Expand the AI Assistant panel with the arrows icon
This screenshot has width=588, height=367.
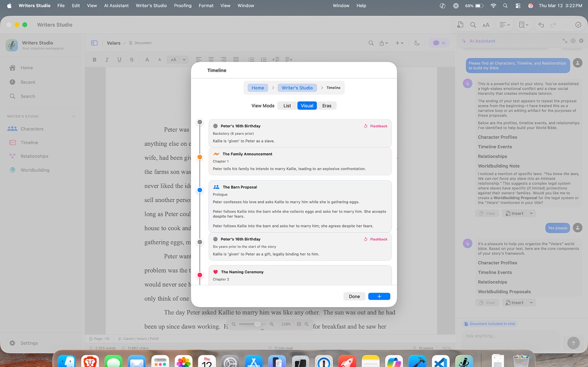click(x=565, y=41)
